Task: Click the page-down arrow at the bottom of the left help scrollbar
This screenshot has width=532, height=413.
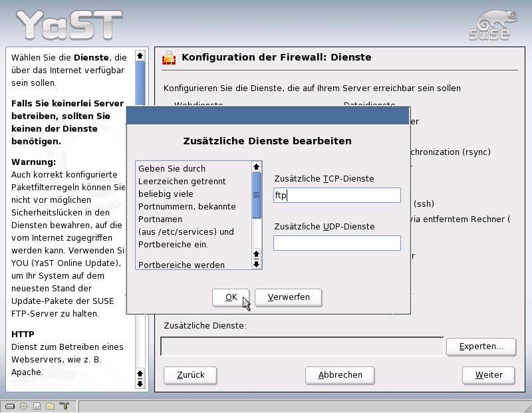Action: pyautogui.click(x=140, y=384)
